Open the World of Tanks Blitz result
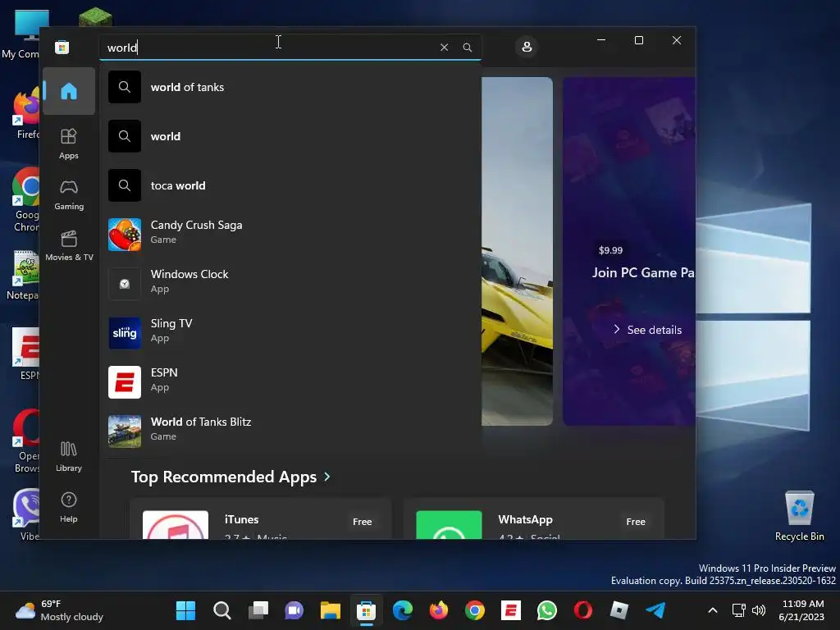Viewport: 840px width, 630px height. [x=291, y=431]
